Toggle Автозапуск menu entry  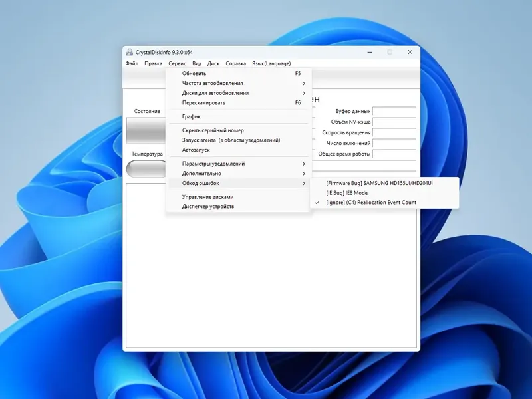point(239,150)
